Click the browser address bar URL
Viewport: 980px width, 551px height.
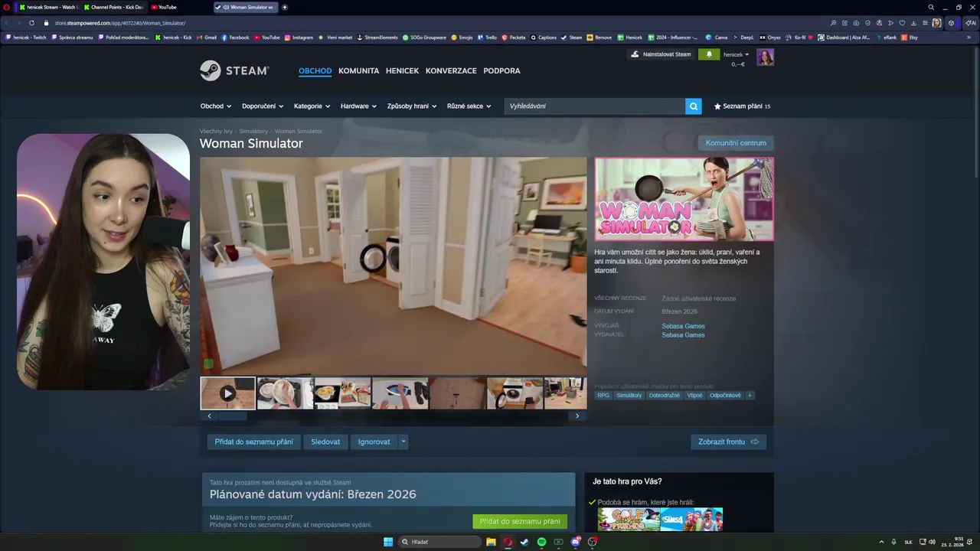[120, 23]
